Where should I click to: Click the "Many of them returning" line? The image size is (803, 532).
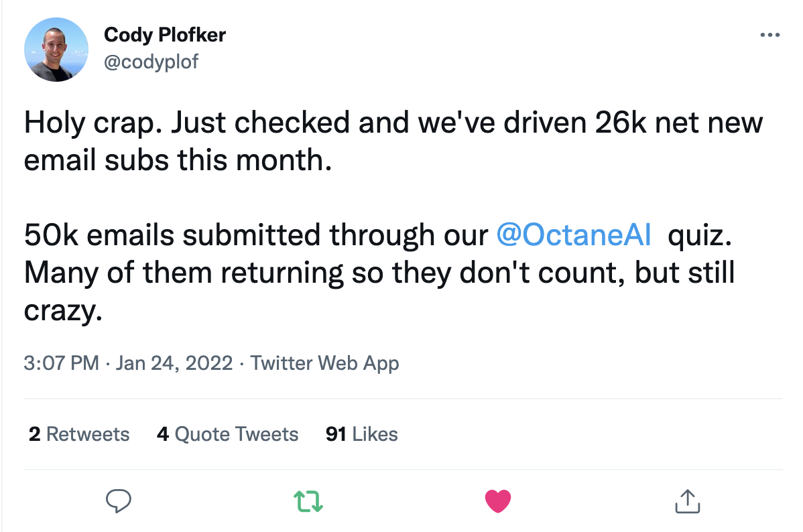point(181,272)
